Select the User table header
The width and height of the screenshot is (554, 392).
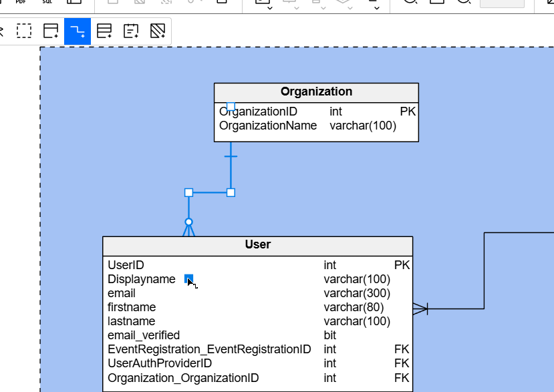pos(257,245)
